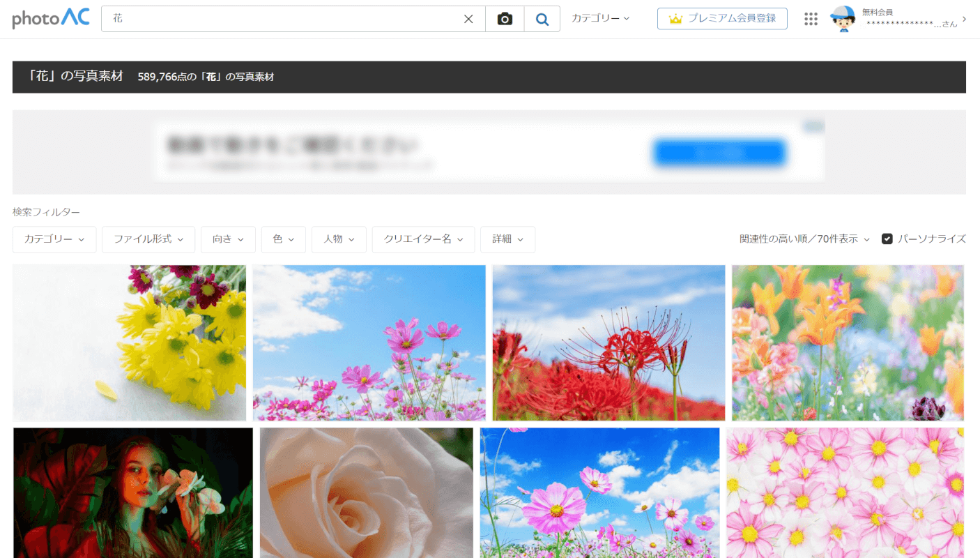Open the 色 filter dropdown

(284, 239)
